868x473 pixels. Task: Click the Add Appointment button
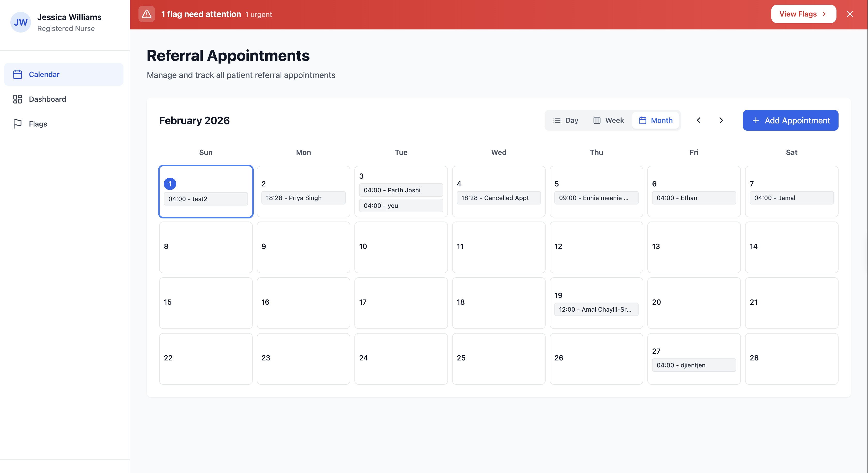(x=790, y=121)
